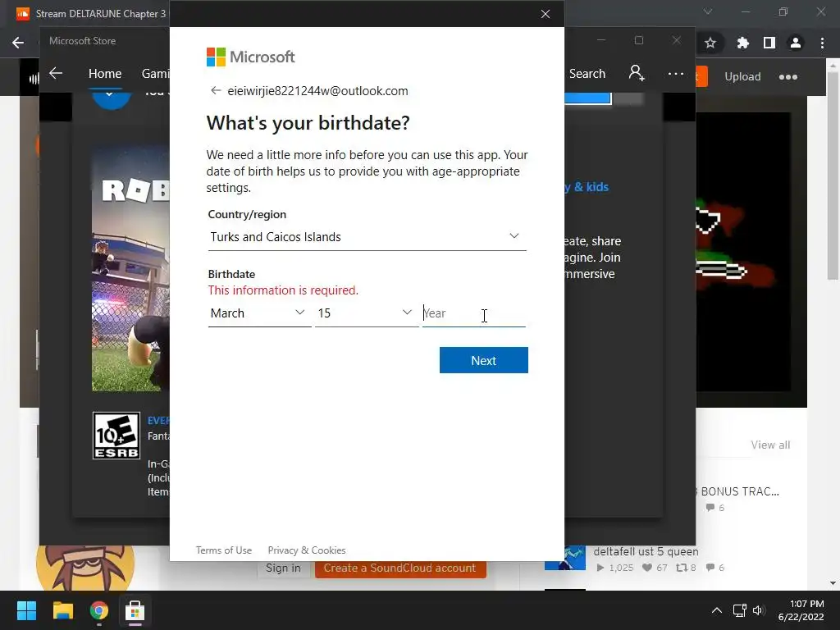Click Create a SoundCloud account button

coord(400,568)
